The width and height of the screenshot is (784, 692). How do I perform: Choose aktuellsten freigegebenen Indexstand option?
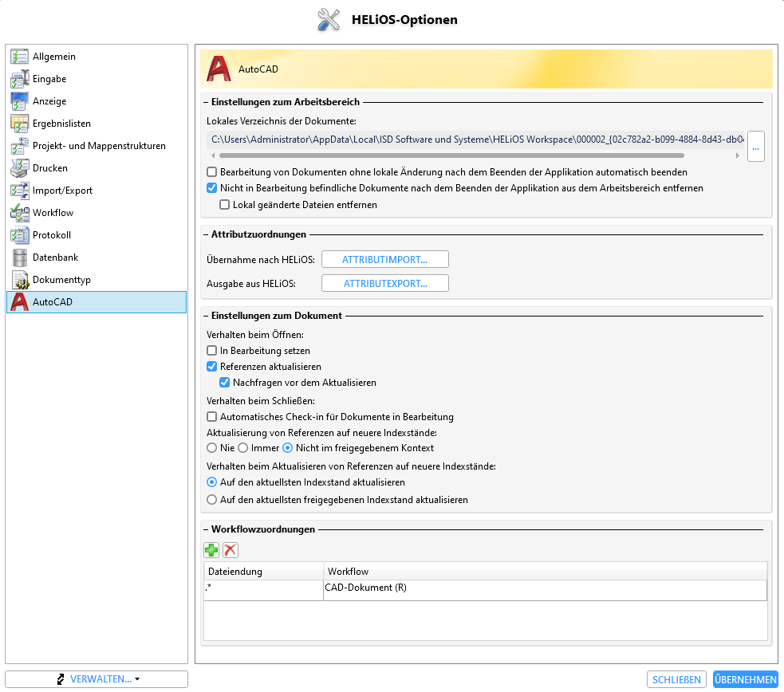click(x=212, y=500)
